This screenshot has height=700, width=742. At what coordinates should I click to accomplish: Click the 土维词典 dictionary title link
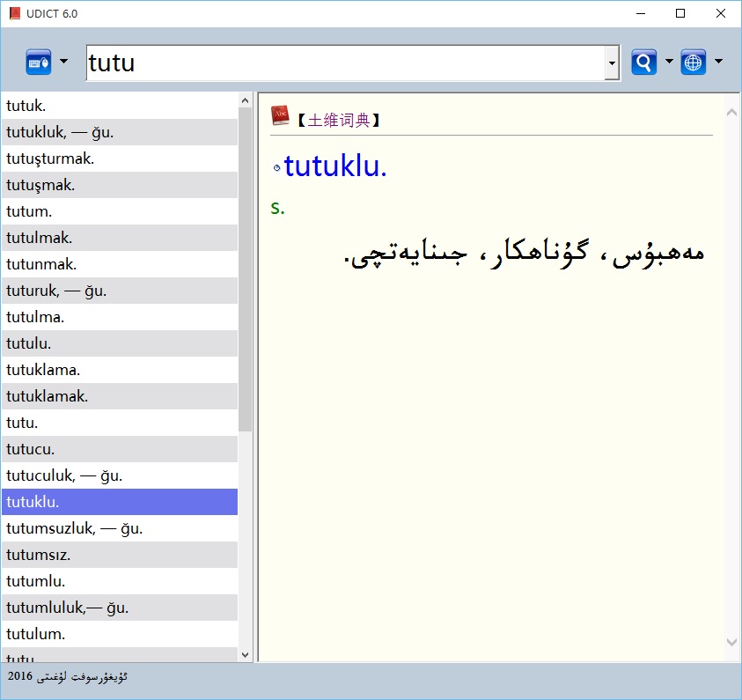pos(338,121)
